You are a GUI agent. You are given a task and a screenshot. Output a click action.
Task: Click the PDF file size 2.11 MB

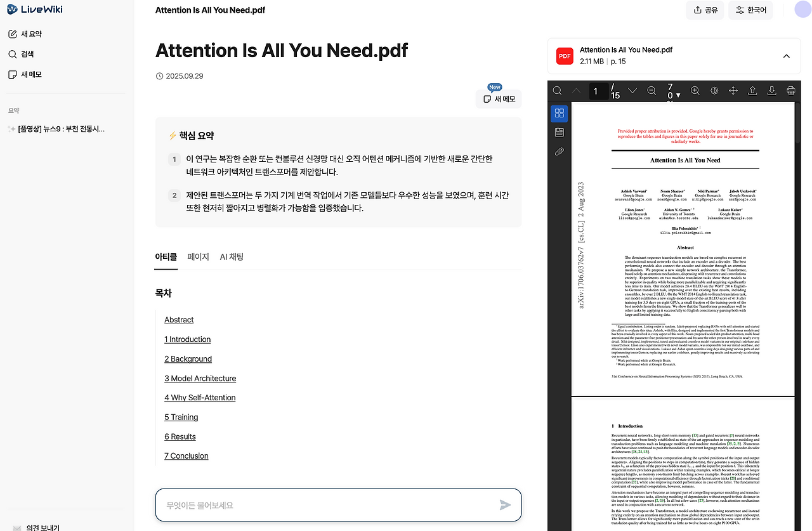click(x=593, y=62)
